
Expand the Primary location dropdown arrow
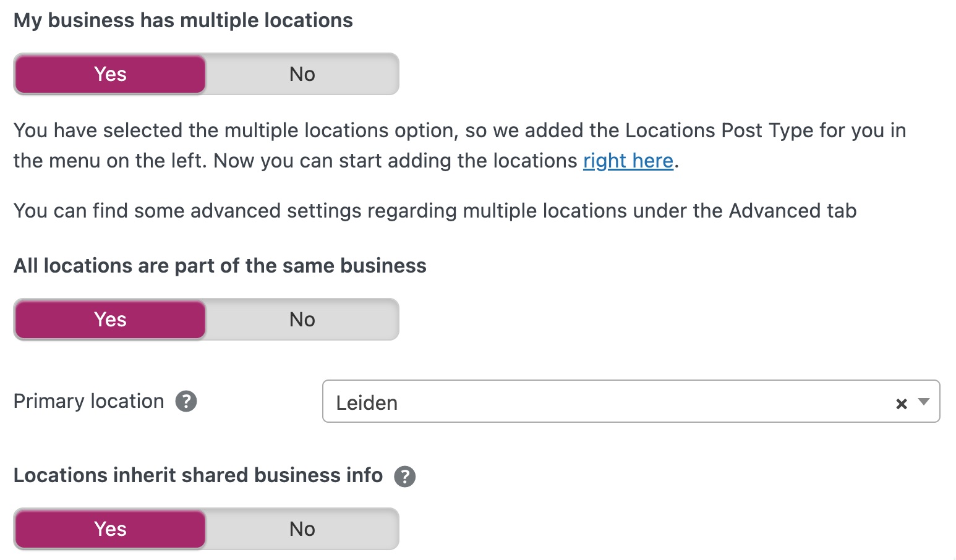[x=924, y=402]
